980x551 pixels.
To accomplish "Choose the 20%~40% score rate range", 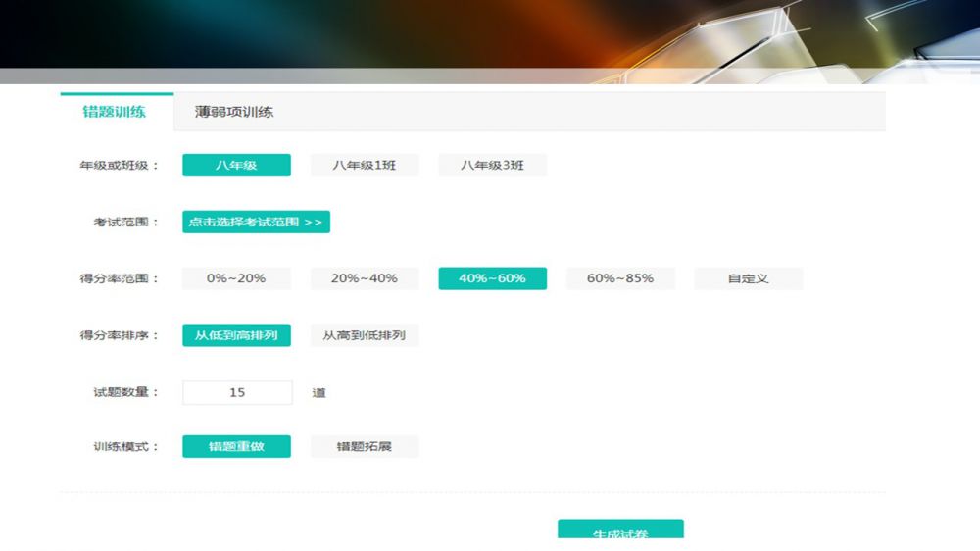I will point(365,278).
